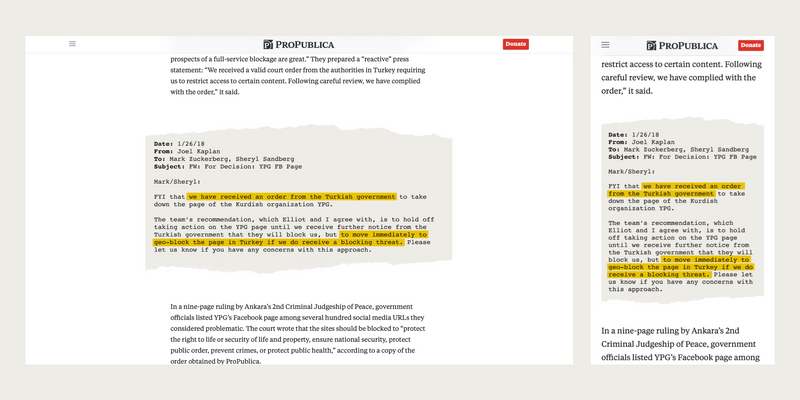This screenshot has width=800, height=400.
Task: Open the hamburger menu in the wide desktop view
Action: pos(72,44)
